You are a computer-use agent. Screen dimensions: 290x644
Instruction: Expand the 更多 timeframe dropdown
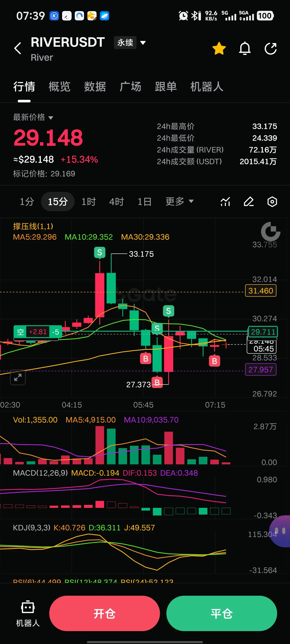point(180,201)
